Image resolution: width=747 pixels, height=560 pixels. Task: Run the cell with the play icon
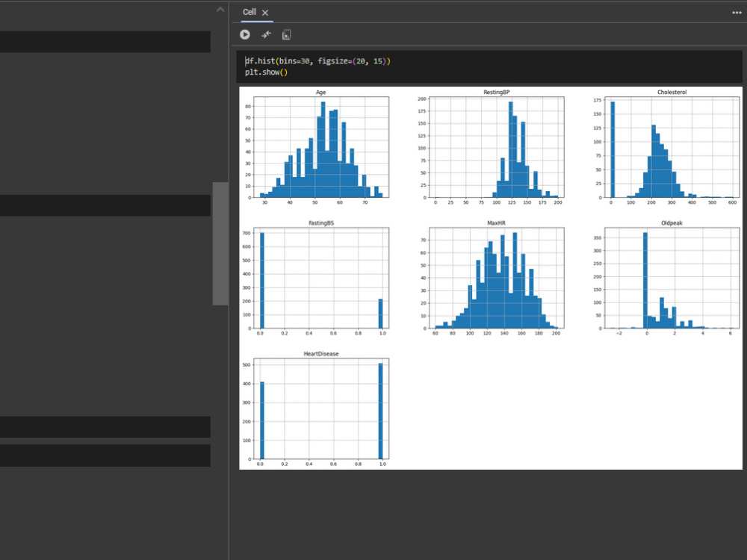(245, 34)
